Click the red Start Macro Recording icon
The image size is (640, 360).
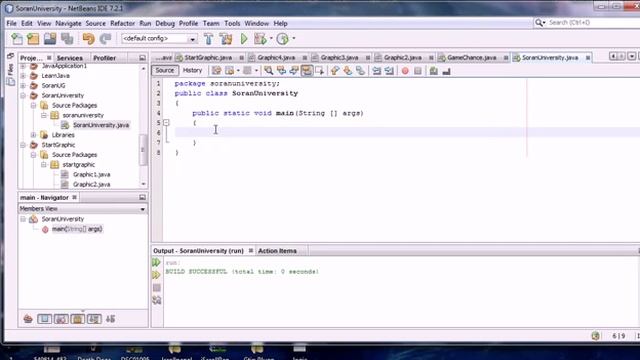(405, 71)
